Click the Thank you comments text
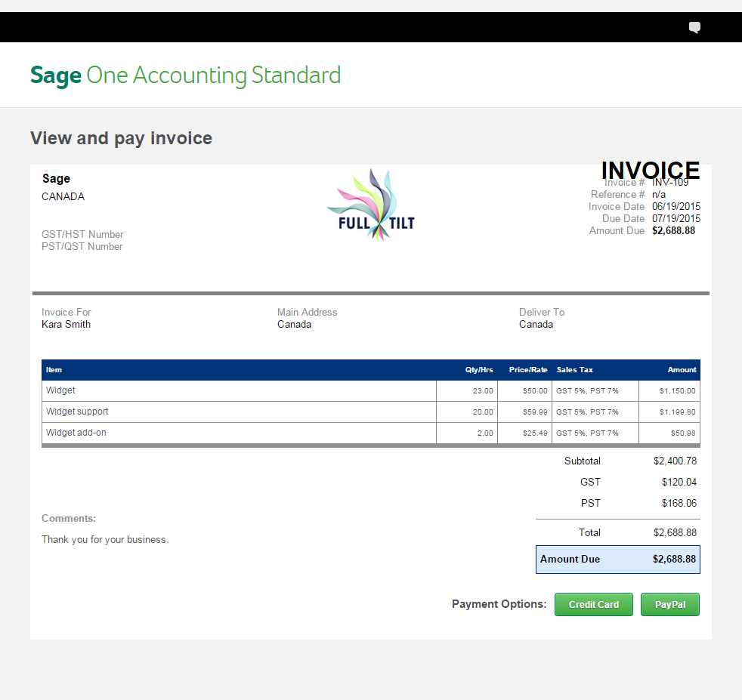This screenshot has height=700, width=742. [x=105, y=539]
